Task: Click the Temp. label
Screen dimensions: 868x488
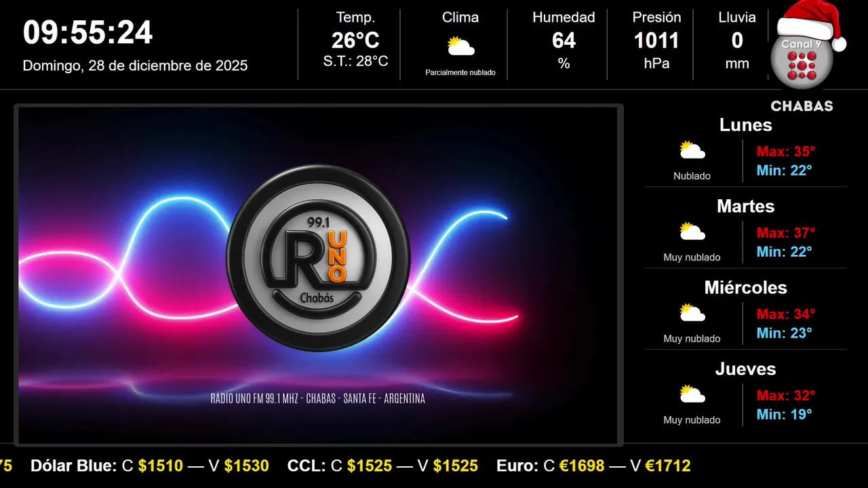Action: [355, 18]
